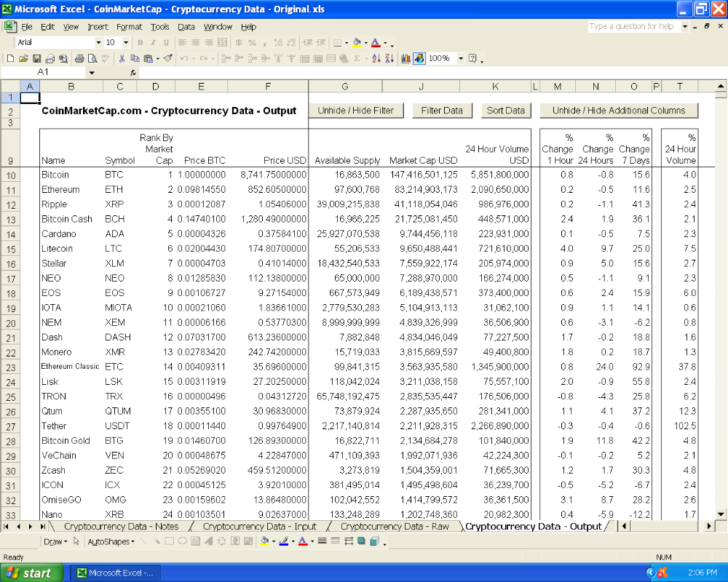Image resolution: width=728 pixels, height=582 pixels.
Task: Open the Zoom percentage dropdown
Action: click(461, 58)
